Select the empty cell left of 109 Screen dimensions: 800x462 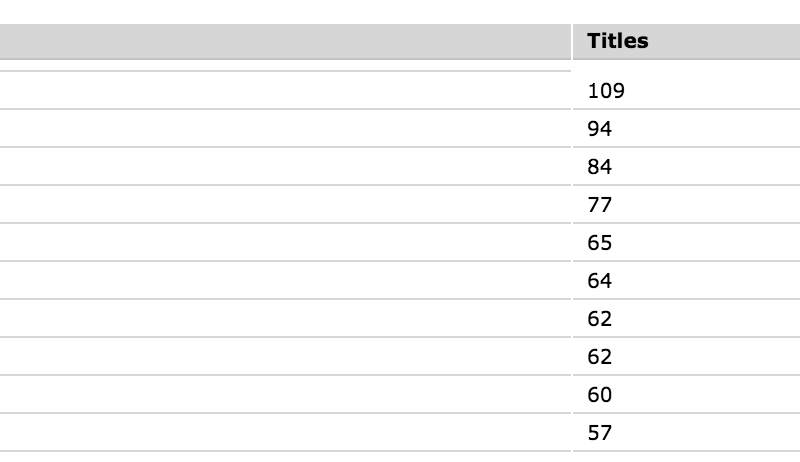(285, 90)
